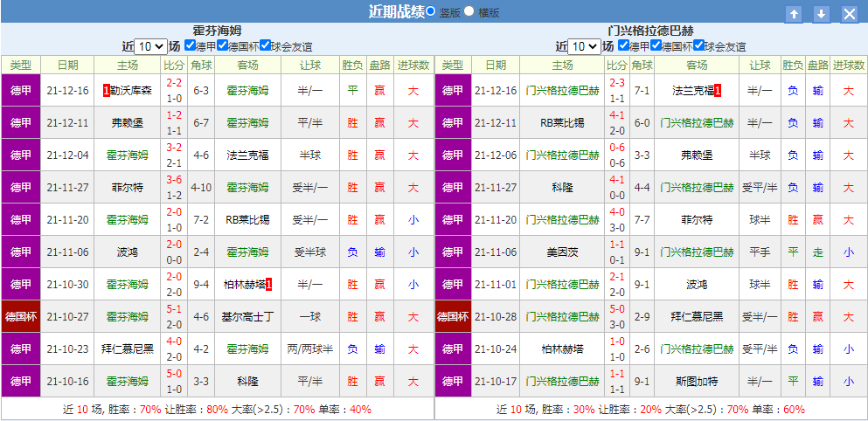
Task: Toggle 德甲 checkbox under 门兴格拉德巴赫
Action: (x=623, y=45)
